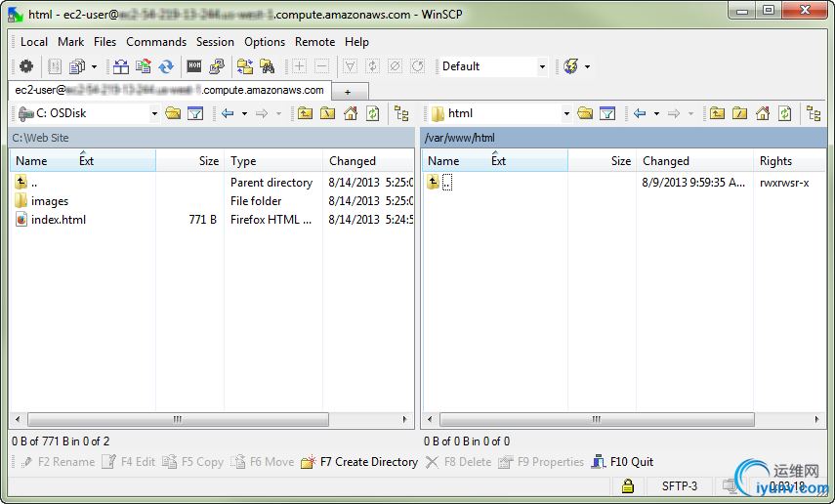
Task: Open the remote html directory dropdown
Action: (566, 113)
